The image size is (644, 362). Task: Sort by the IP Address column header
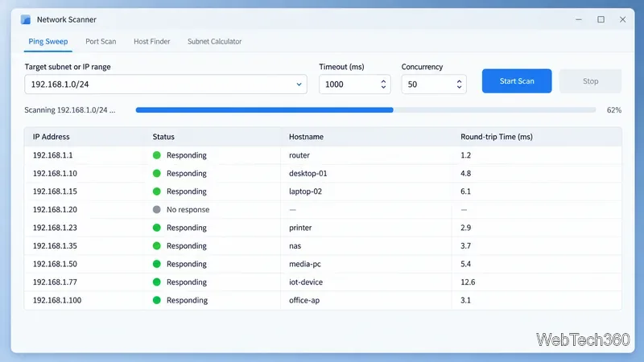tap(51, 137)
